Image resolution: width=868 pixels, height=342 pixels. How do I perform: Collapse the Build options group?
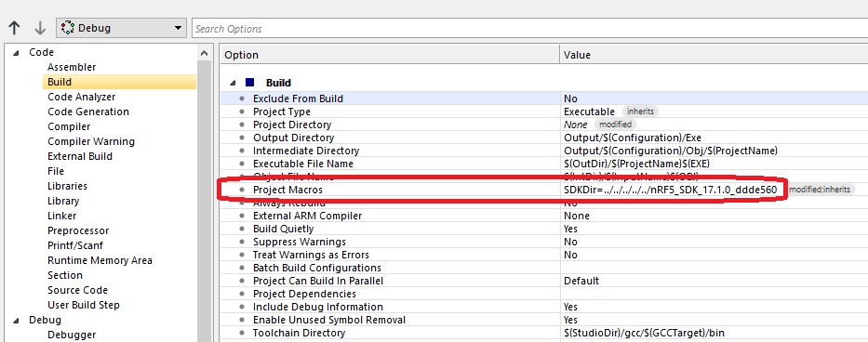[x=234, y=83]
